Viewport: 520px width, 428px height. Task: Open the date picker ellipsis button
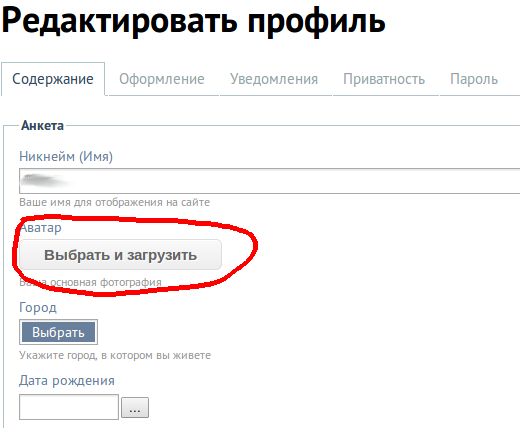pyautogui.click(x=135, y=407)
